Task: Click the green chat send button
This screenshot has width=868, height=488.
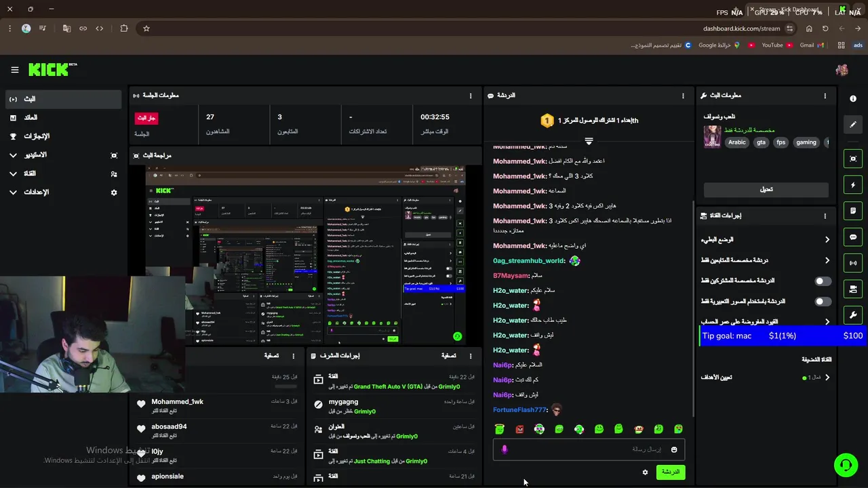Action: 671,472
